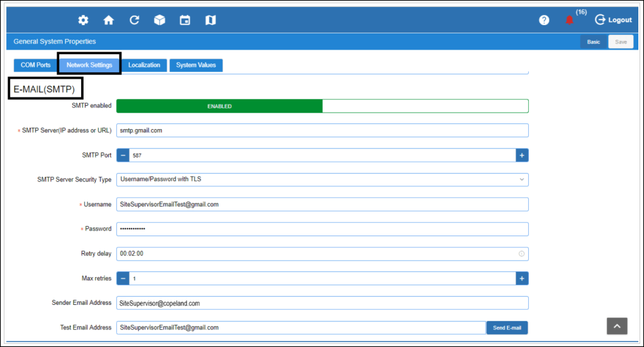Open the floor plan map icon
Screen dimensions: 644x347
pos(211,20)
